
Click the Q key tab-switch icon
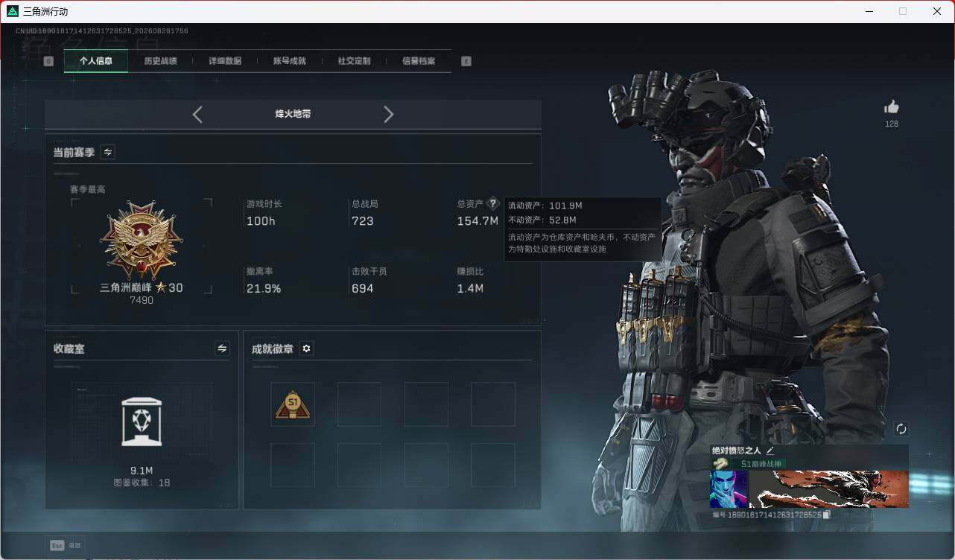[48, 61]
